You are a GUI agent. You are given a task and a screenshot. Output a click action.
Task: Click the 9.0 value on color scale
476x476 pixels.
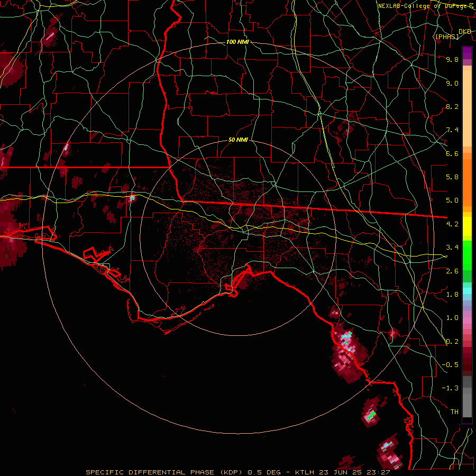(452, 83)
